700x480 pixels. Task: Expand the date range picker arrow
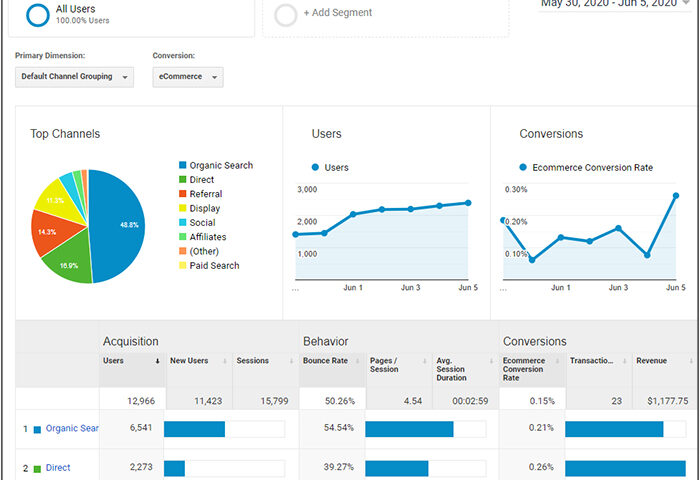686,3
